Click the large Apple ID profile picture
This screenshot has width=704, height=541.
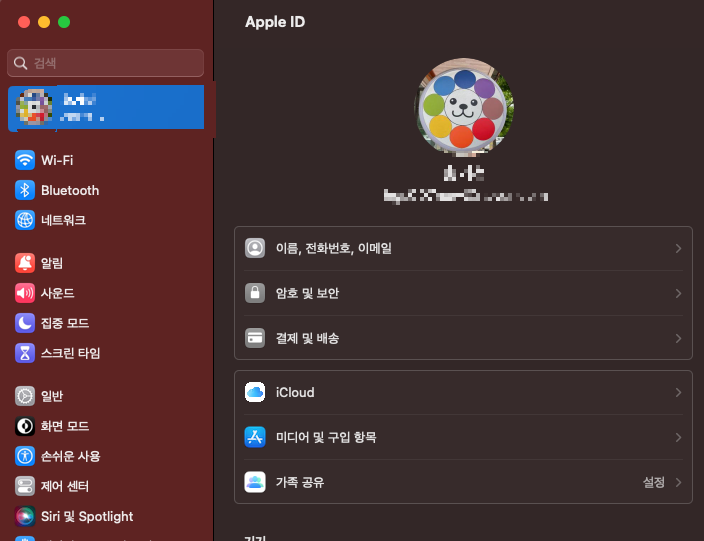point(464,107)
